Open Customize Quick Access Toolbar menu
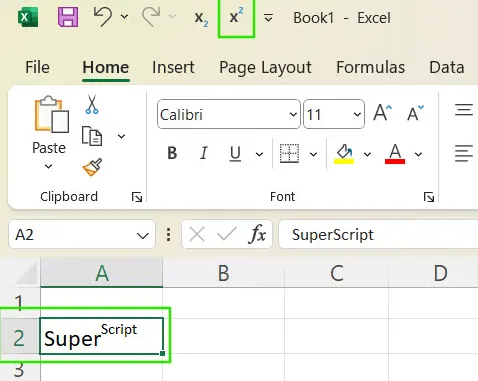Viewport: 478px width, 381px height. click(268, 18)
